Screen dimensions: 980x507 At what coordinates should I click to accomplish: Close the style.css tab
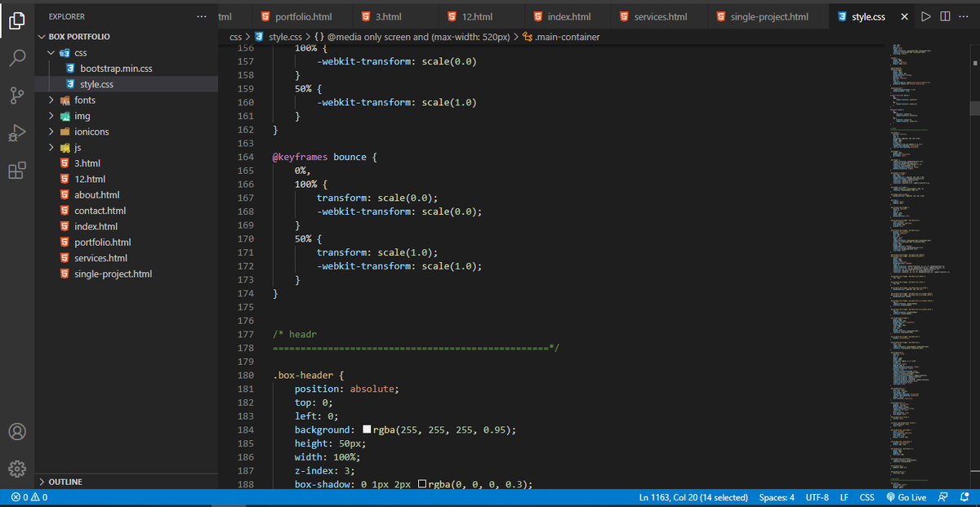coord(904,17)
